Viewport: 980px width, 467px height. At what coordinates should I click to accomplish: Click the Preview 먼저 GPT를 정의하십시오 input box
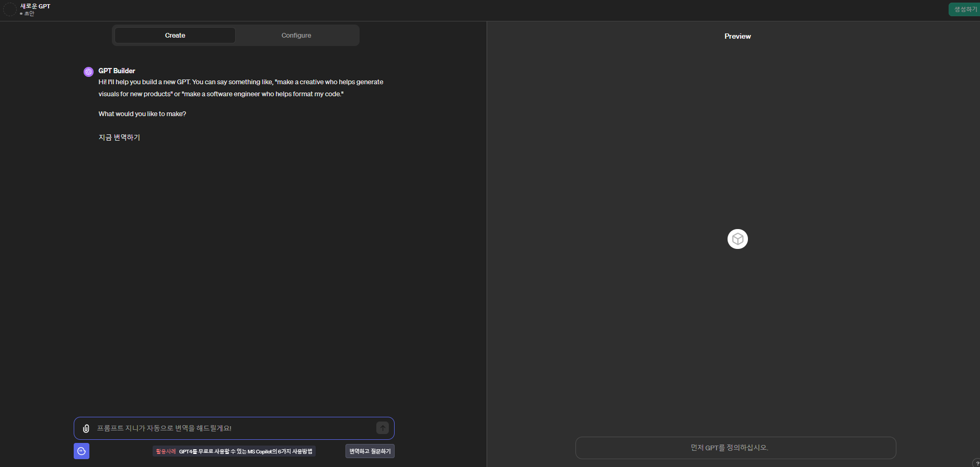pyautogui.click(x=735, y=448)
